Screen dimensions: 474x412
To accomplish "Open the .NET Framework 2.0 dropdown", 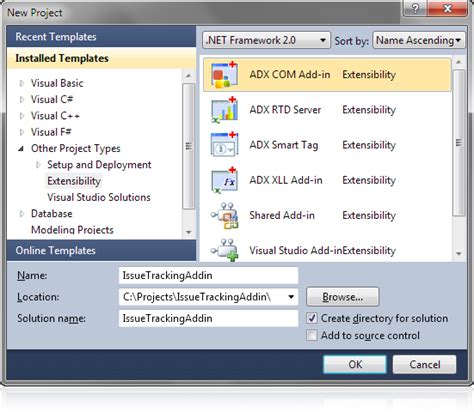I will pos(266,40).
